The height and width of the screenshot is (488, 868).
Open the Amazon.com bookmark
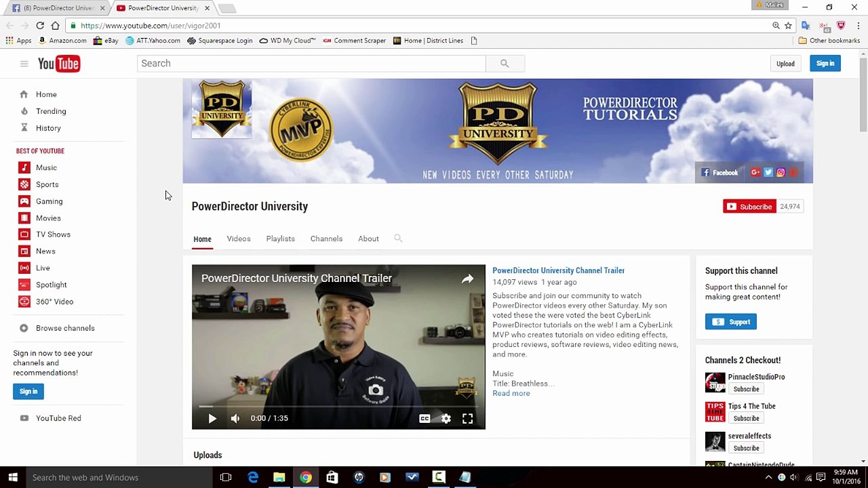point(62,41)
